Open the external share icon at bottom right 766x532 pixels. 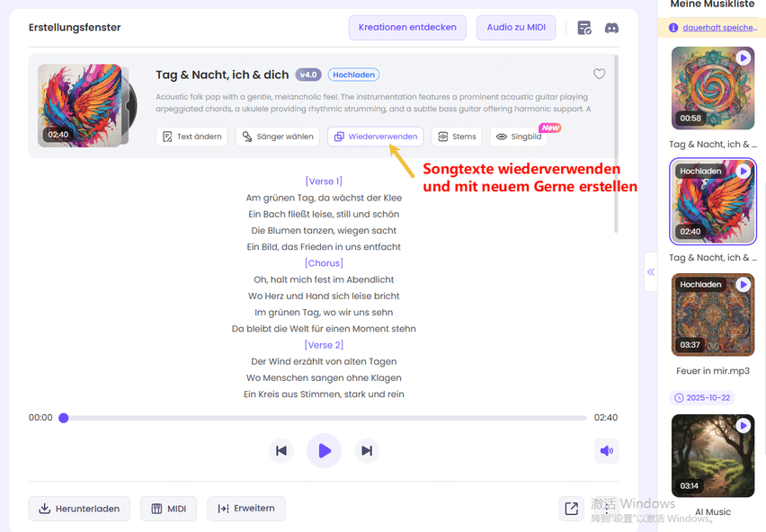572,509
